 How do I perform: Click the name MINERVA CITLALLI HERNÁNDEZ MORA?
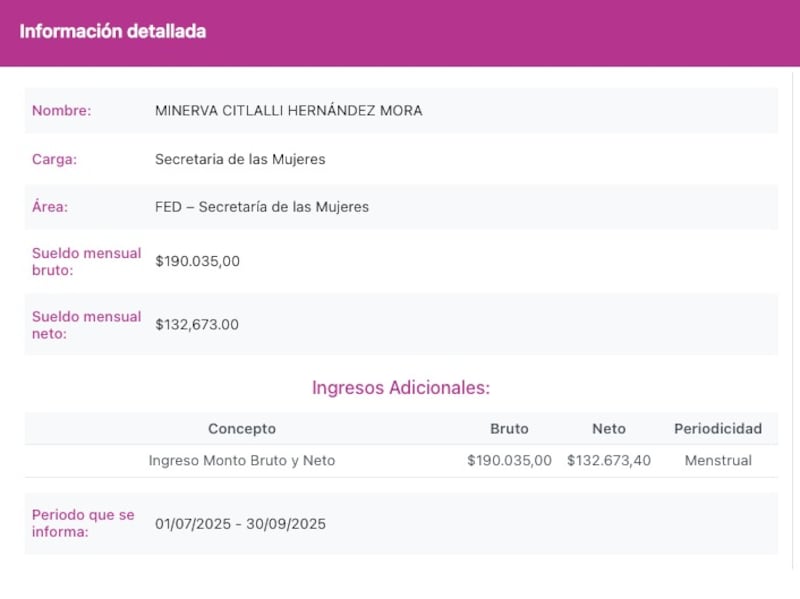pos(287,111)
